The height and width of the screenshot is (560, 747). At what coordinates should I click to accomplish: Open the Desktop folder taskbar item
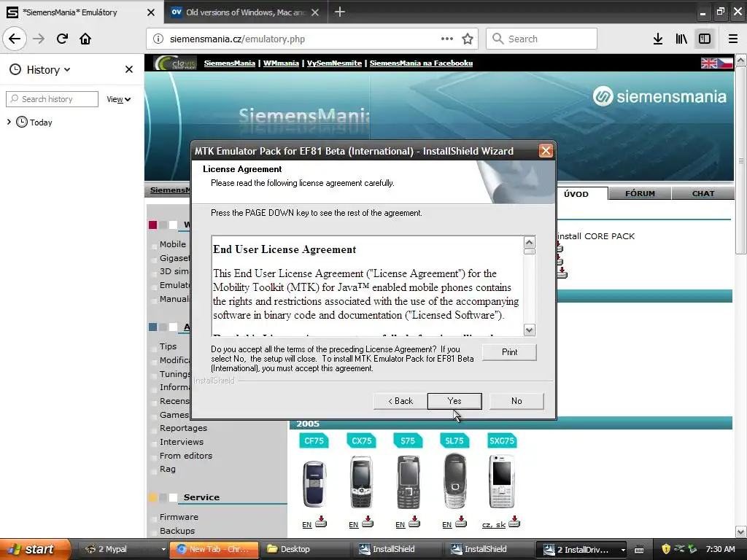[x=305, y=549]
